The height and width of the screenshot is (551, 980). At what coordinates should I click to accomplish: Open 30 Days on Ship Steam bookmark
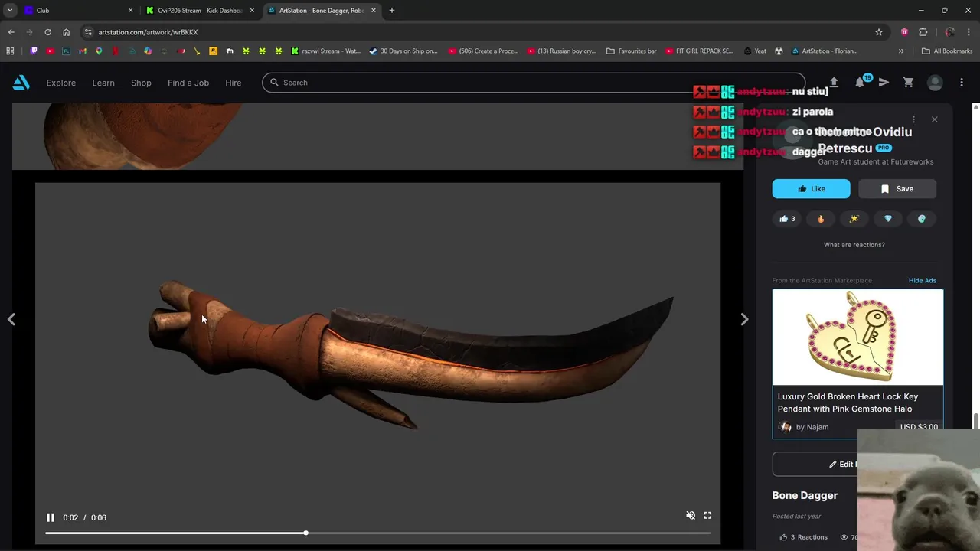pyautogui.click(x=403, y=51)
